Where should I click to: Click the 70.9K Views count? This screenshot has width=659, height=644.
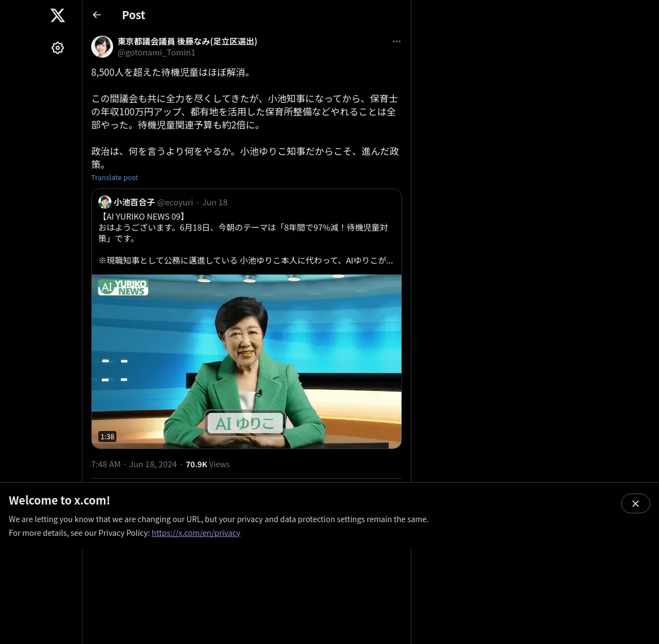point(208,464)
